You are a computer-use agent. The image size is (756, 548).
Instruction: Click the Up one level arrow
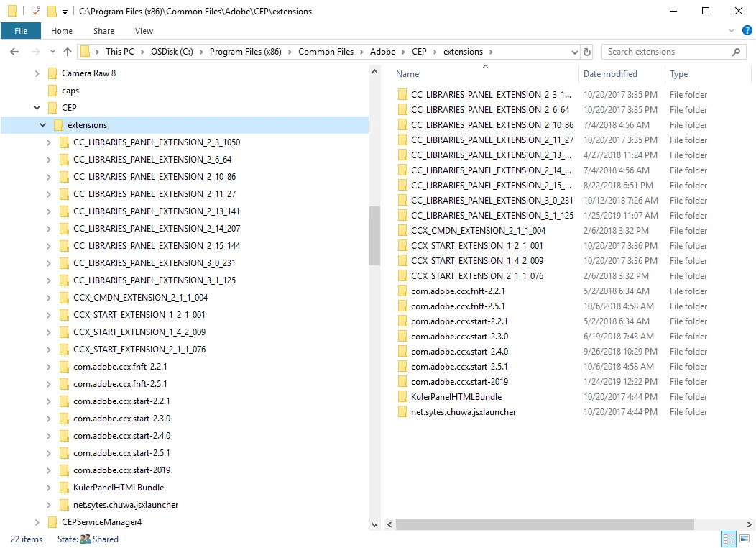coord(68,52)
